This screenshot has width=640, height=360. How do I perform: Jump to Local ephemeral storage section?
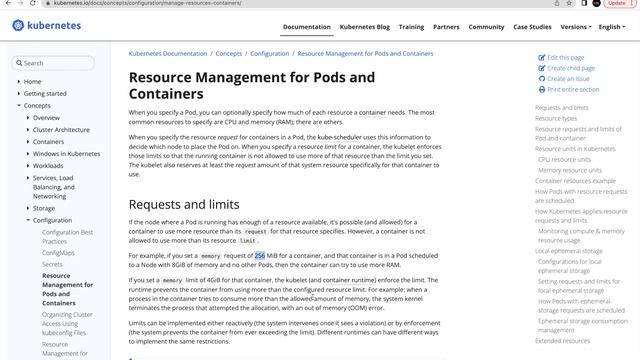point(569,251)
